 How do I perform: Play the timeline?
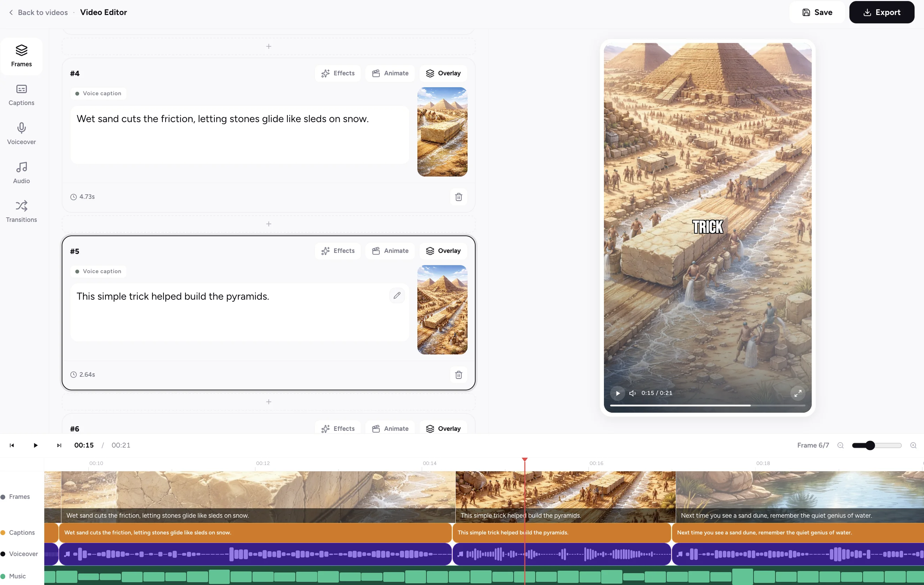pos(35,445)
